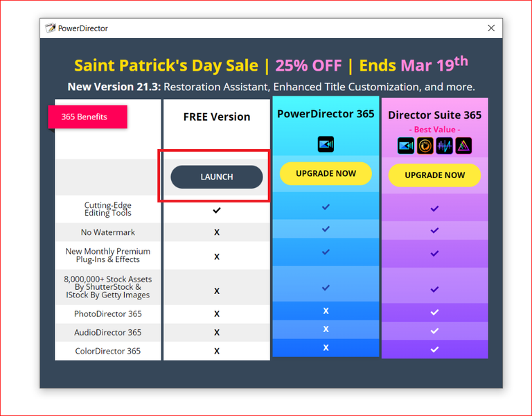
Task: Click the PowerDirector app icon in title bar
Action: click(50, 28)
